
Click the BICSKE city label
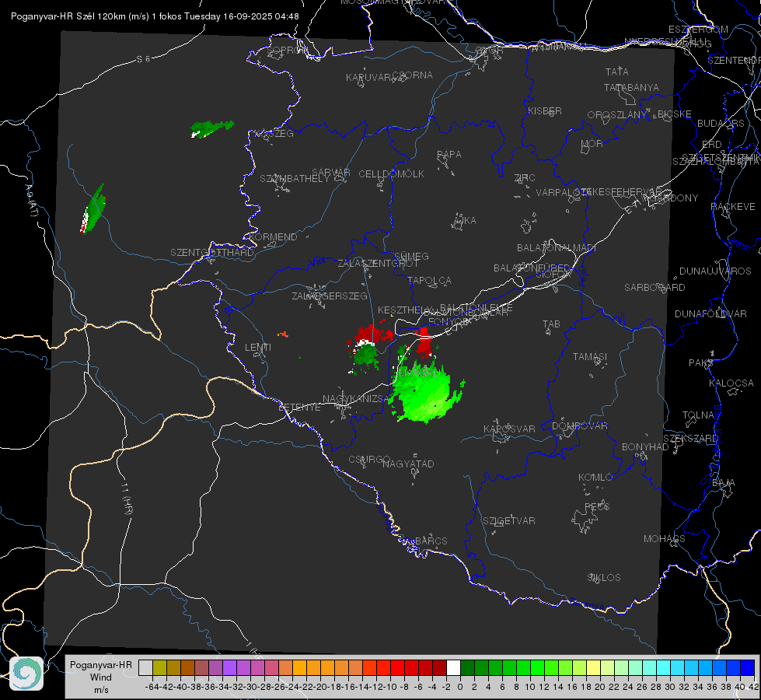tap(675, 114)
